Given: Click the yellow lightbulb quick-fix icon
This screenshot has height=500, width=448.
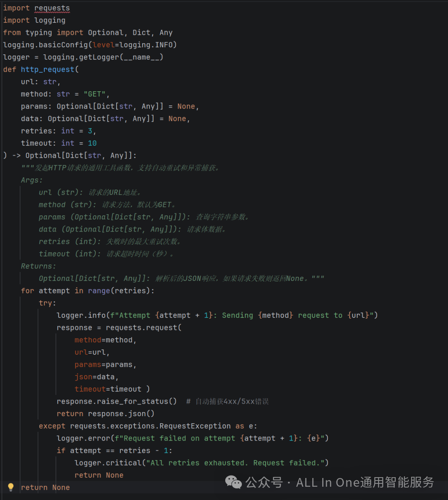Looking at the screenshot, I should 11,487.
